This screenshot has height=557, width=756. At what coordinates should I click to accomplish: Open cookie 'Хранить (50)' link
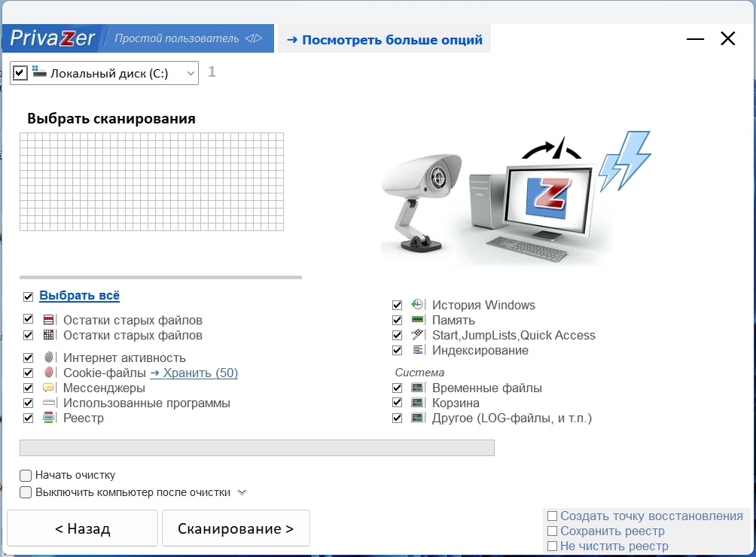[x=194, y=373]
